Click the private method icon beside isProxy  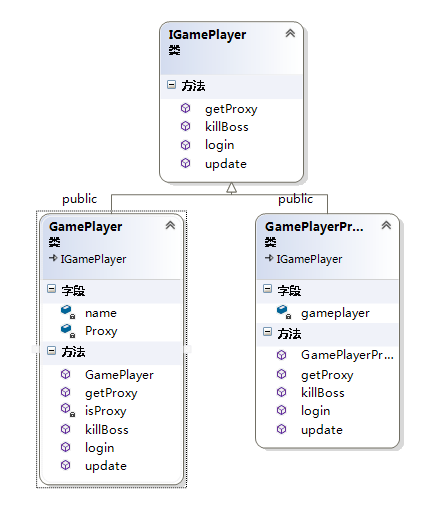(x=68, y=410)
